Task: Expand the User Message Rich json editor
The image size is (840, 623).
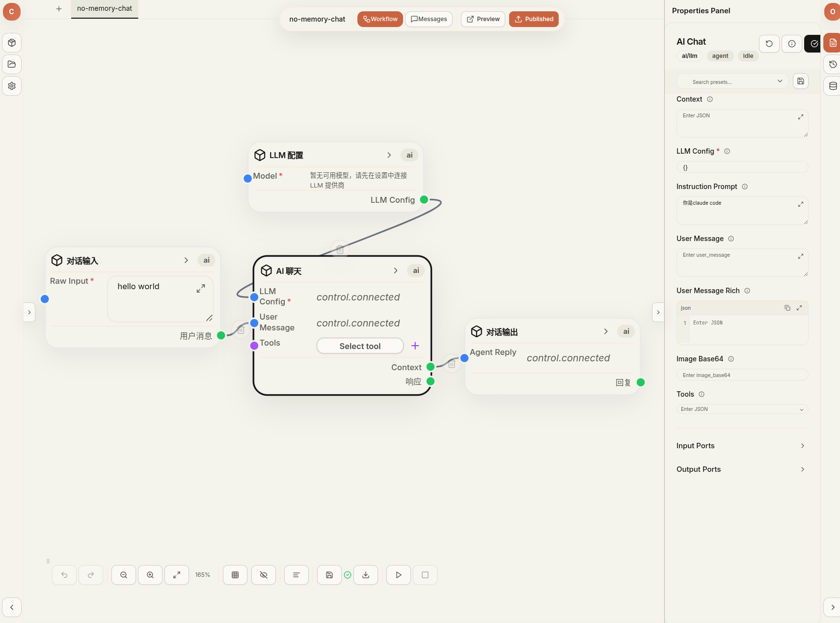Action: tap(799, 308)
